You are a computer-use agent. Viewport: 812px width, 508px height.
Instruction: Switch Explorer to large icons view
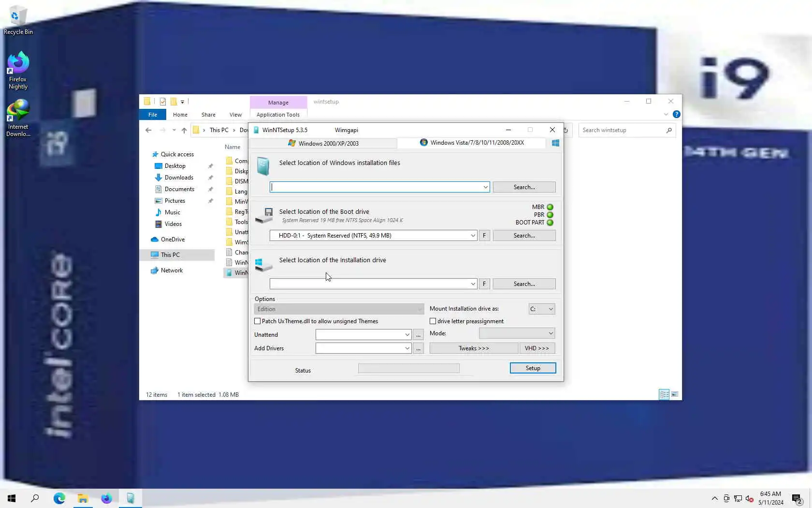coord(675,395)
